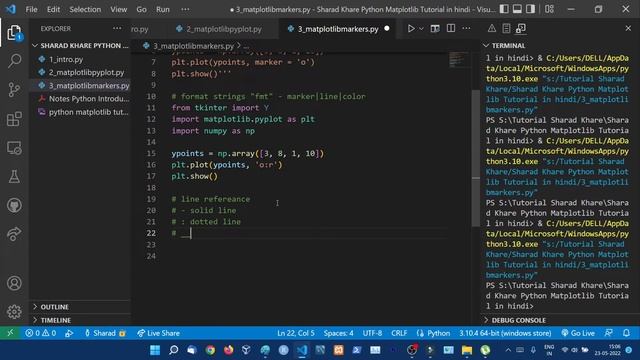Image resolution: width=640 pixels, height=360 pixels.
Task: Open the File menu
Action: coord(31,9)
